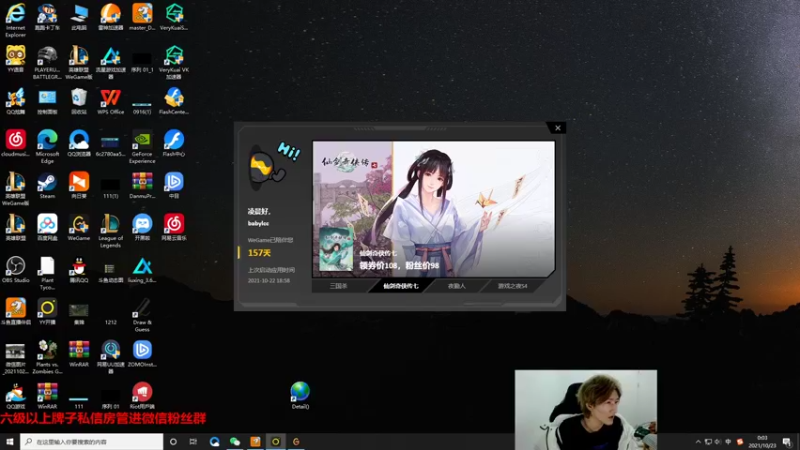Click the 2021-10-22 last launch time
Image resolution: width=800 pixels, height=450 pixels.
(x=268, y=281)
